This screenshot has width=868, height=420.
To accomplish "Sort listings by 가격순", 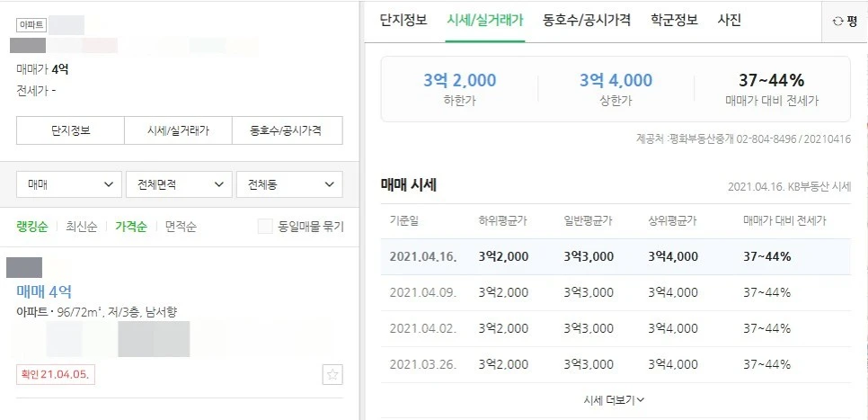I will (131, 227).
